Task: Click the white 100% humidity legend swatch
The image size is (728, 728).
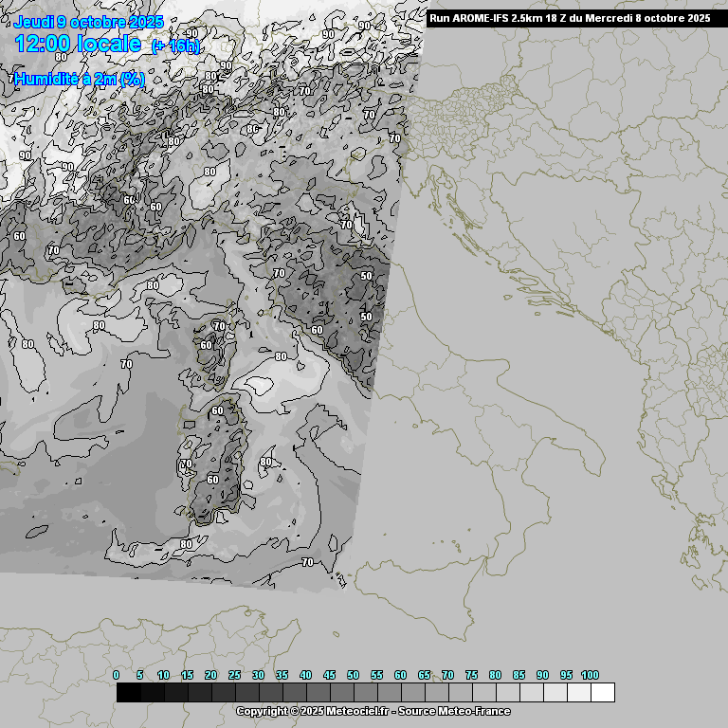Action: (x=602, y=693)
